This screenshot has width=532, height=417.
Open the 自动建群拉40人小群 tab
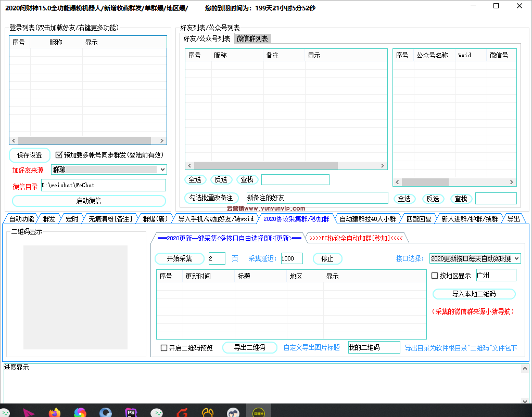point(368,219)
